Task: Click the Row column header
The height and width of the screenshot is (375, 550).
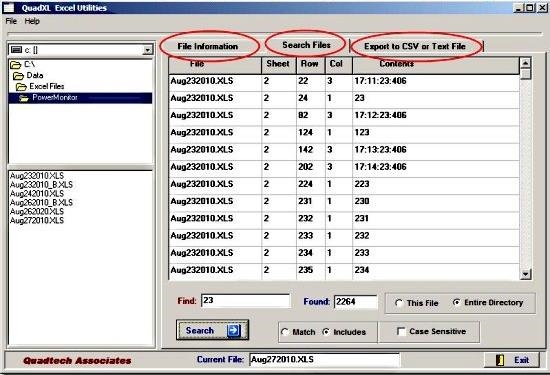Action: coord(311,65)
